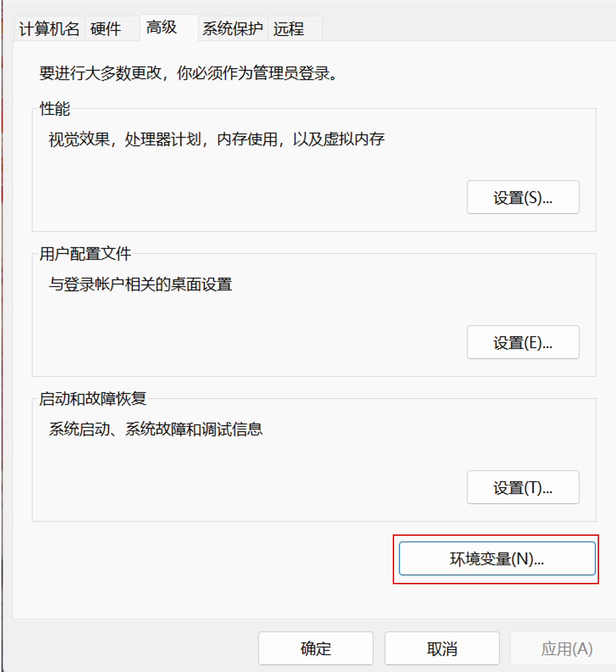Click the text 视觉效果，处理器计划，内存使用，以及虚拟内存
Image resolution: width=616 pixels, height=672 pixels.
click(x=216, y=139)
